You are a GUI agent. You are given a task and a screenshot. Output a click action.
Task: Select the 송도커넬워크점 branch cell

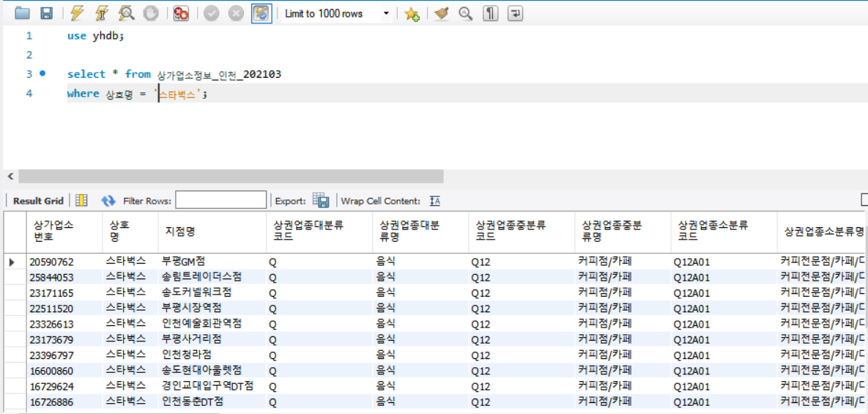click(212, 293)
